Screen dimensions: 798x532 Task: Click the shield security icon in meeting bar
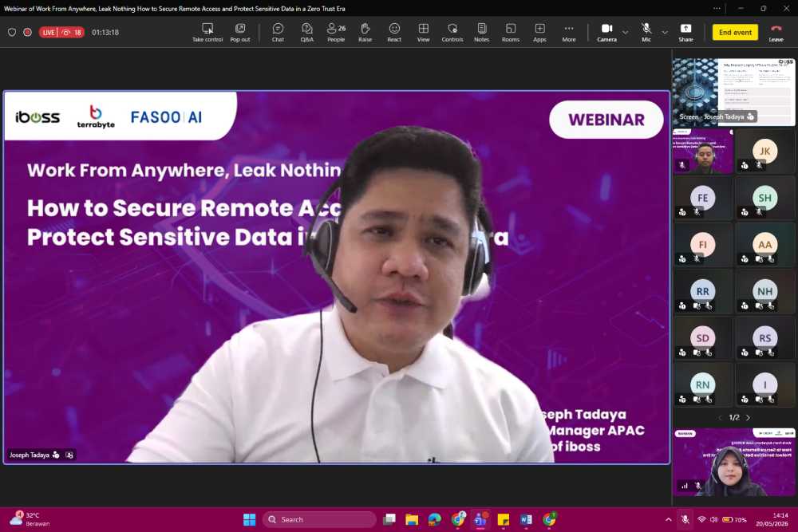pyautogui.click(x=12, y=32)
